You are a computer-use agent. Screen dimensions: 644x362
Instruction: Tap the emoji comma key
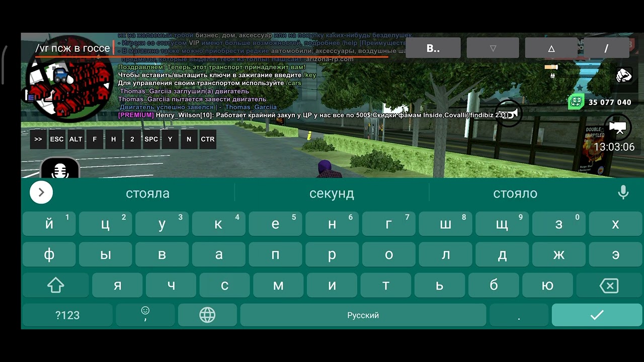145,315
